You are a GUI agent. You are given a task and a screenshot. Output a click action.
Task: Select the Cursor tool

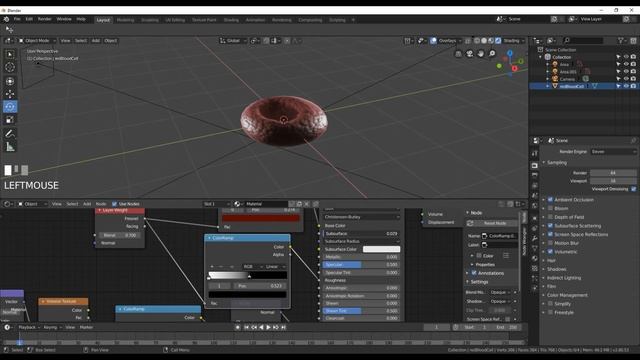click(10, 67)
